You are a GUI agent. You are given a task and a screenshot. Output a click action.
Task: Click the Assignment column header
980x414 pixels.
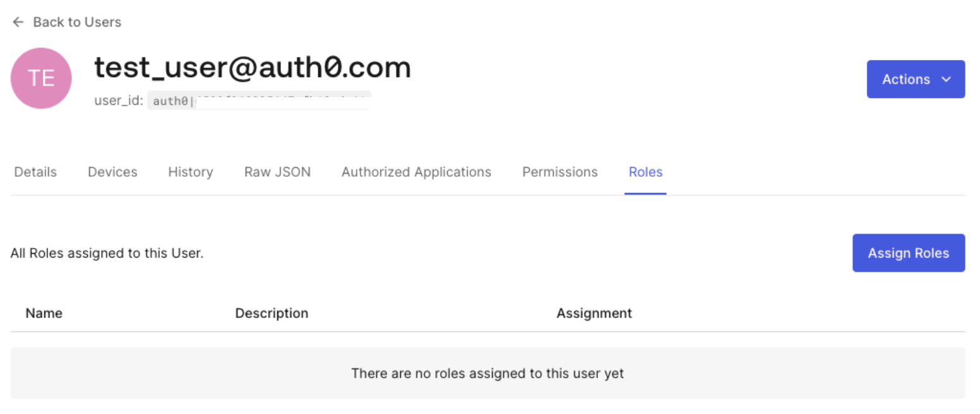pyautogui.click(x=594, y=312)
